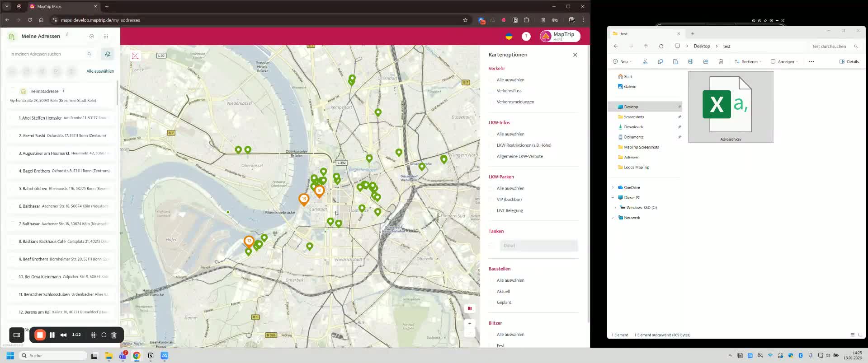The width and height of the screenshot is (868, 363).
Task: Click the cut icon in the File Explorer toolbar
Action: tap(645, 61)
